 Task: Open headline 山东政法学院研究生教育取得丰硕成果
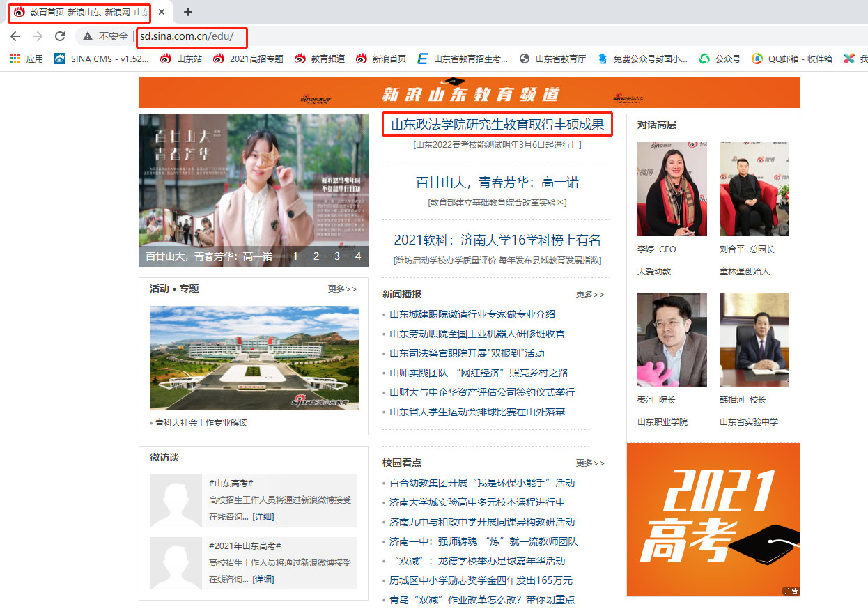(x=497, y=125)
